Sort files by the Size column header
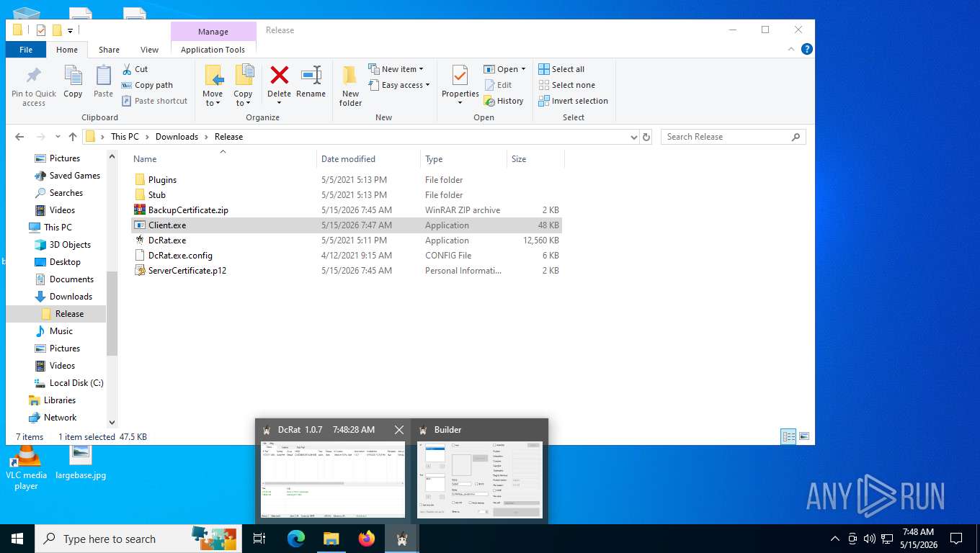Screen dimensions: 980x553 tap(535, 159)
